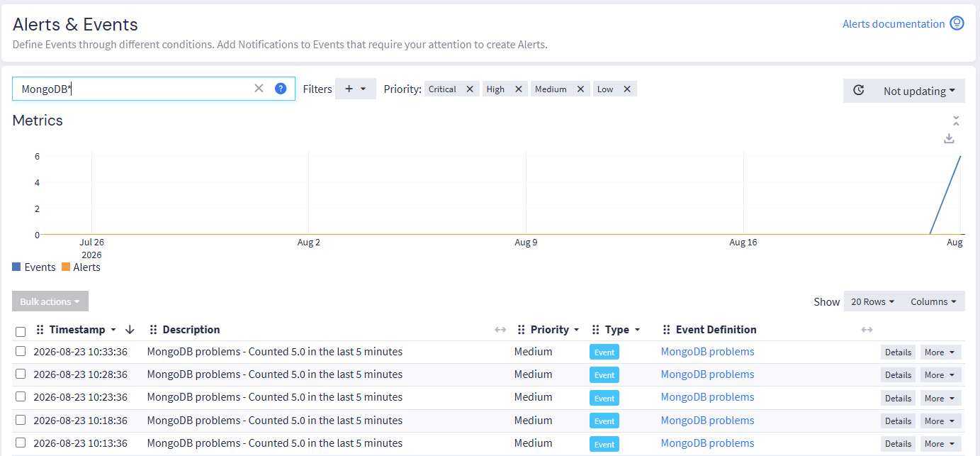Viewport: 980px width, 456px height.
Task: Open MongoDB problems definition in the 10:28:36 row
Action: (x=707, y=374)
